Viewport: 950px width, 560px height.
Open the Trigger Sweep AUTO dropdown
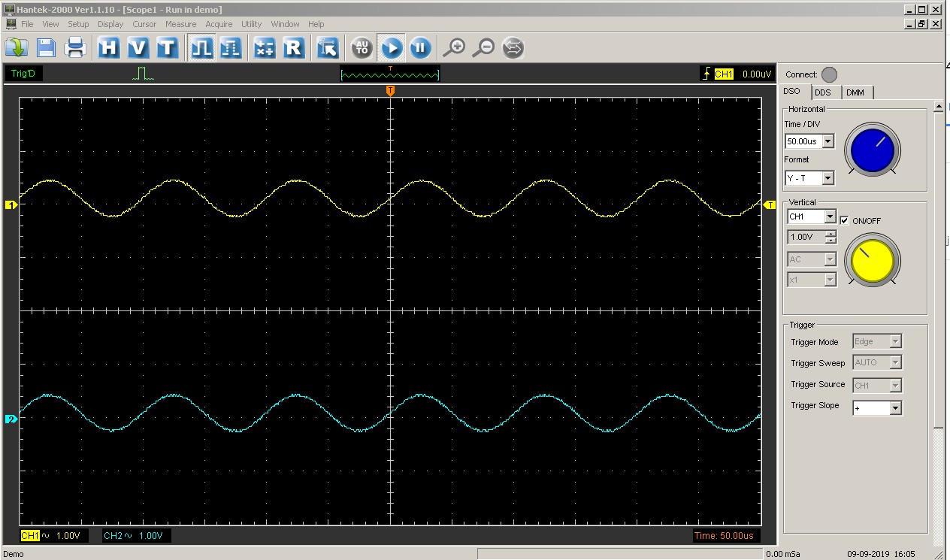[894, 362]
